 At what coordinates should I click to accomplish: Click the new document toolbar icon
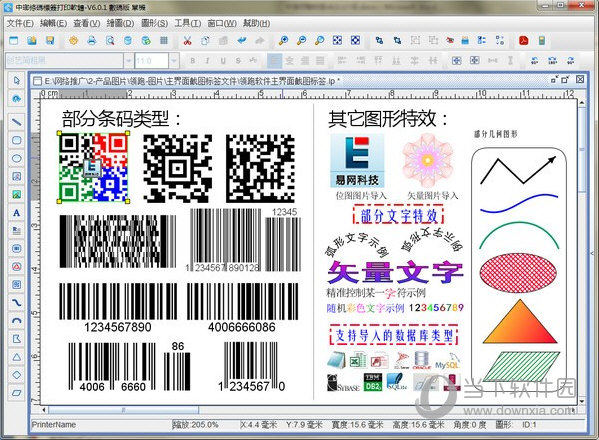click(x=14, y=40)
